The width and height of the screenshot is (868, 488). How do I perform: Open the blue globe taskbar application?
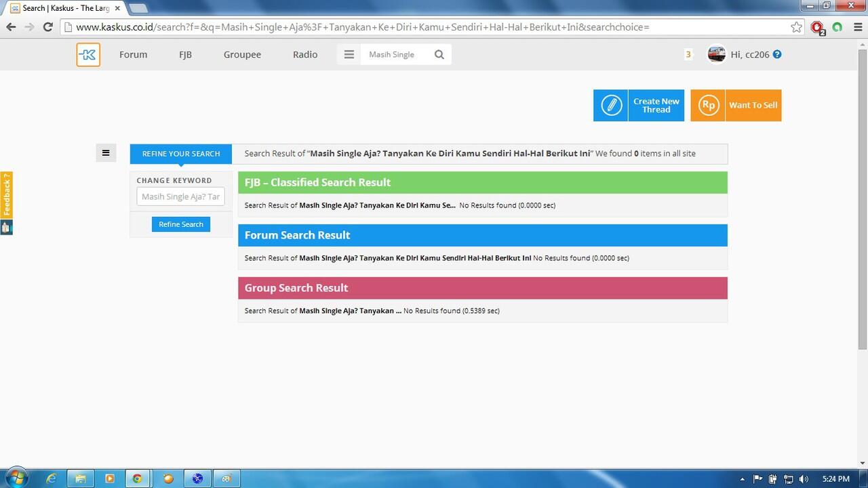tap(197, 479)
